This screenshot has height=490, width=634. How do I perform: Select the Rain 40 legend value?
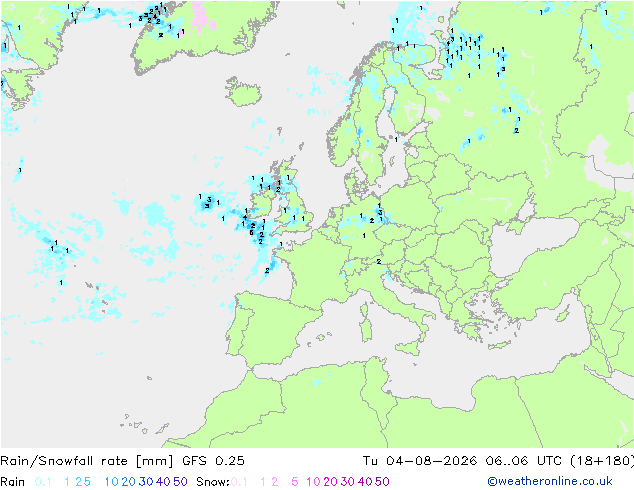point(163,482)
